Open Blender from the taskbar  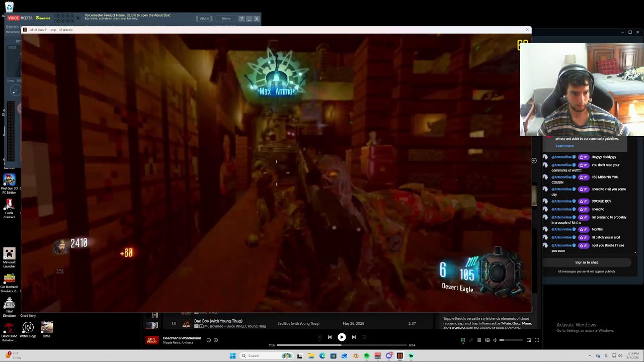click(355, 356)
